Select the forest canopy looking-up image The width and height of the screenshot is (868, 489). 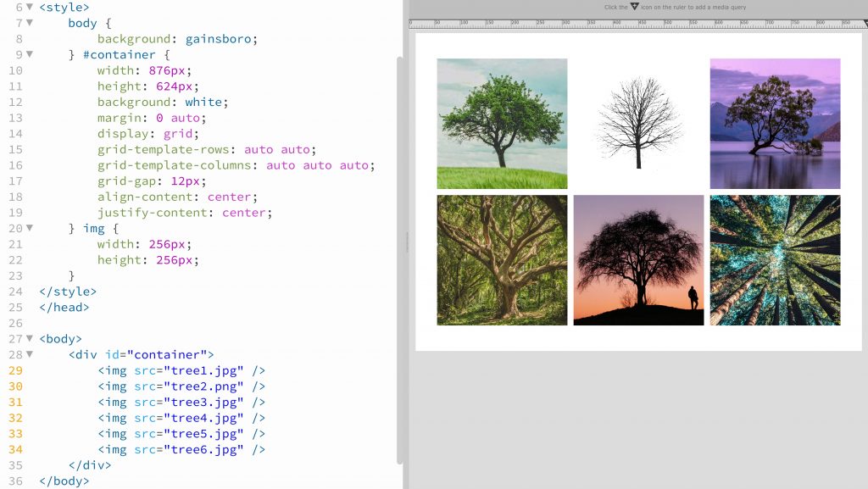[775, 260]
